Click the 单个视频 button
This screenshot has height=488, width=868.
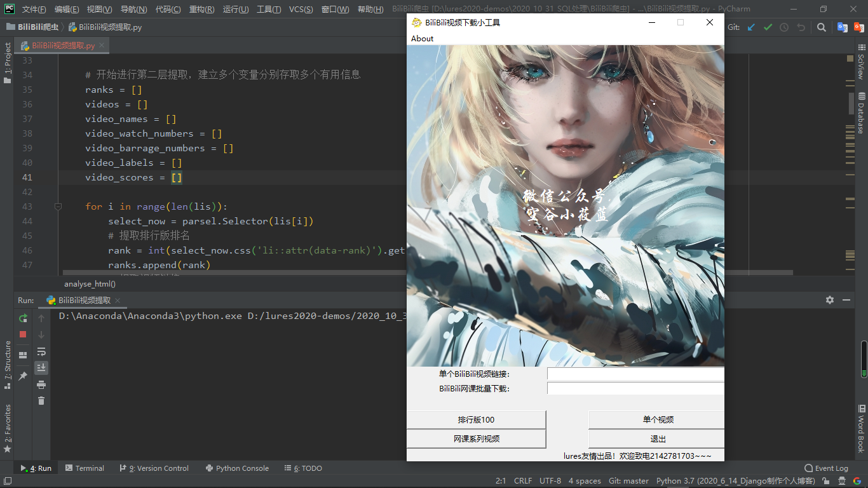point(657,419)
